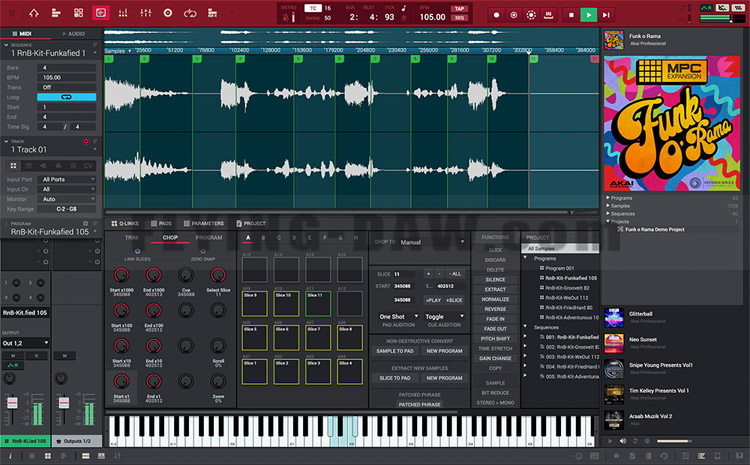Open the Chop To Manual dropdown
The width and height of the screenshot is (750, 465).
[x=432, y=242]
